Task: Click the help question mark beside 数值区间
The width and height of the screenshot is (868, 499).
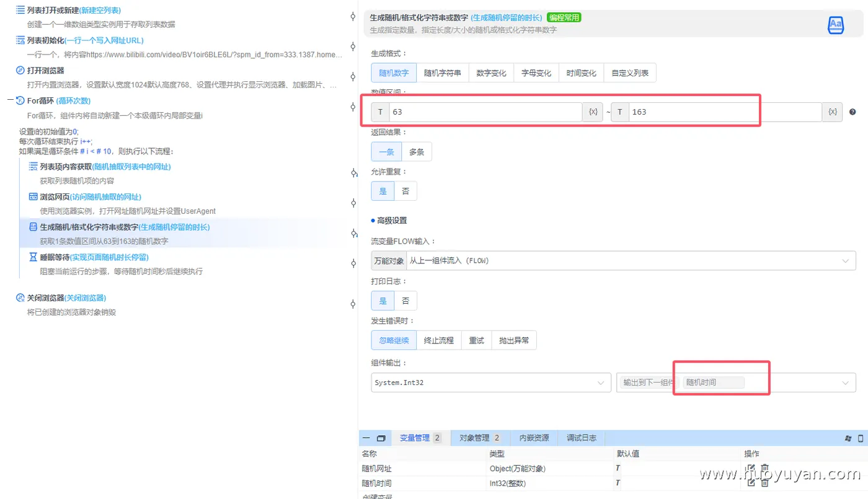Action: point(852,112)
